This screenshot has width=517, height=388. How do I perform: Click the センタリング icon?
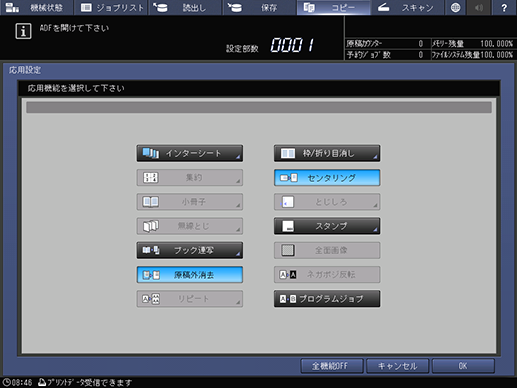point(289,178)
